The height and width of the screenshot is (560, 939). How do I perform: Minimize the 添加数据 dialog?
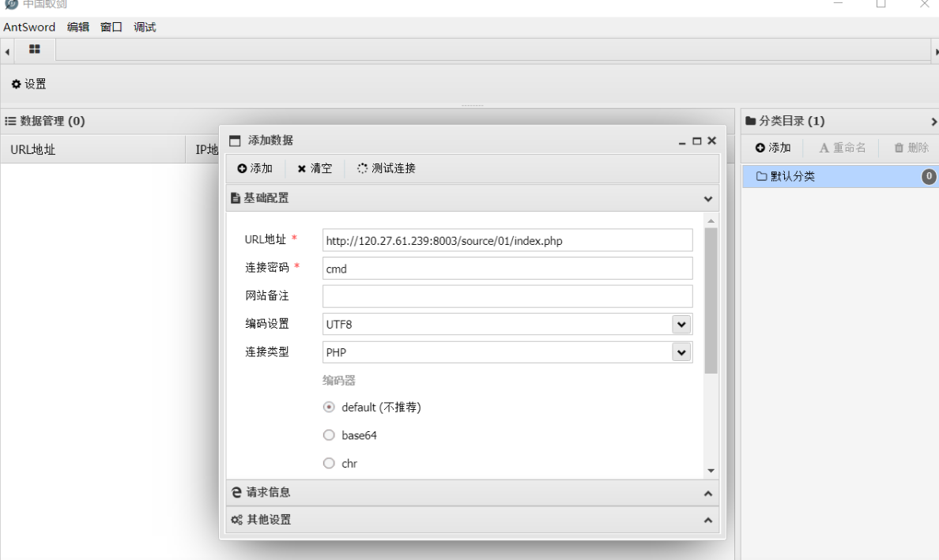point(682,142)
